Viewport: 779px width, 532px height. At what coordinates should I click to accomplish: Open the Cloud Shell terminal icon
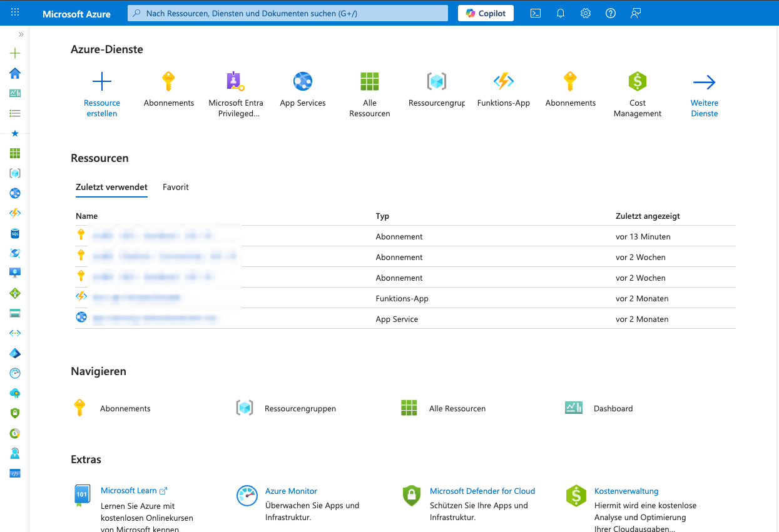point(535,13)
